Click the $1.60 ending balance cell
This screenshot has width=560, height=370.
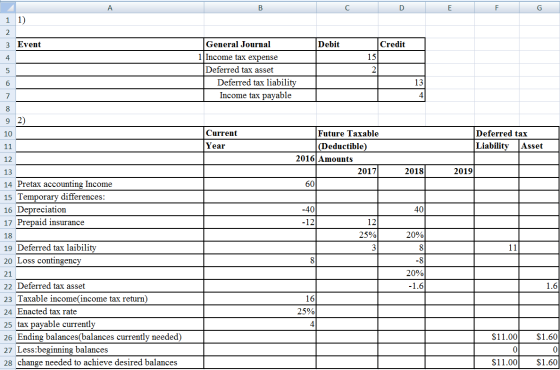[539, 337]
